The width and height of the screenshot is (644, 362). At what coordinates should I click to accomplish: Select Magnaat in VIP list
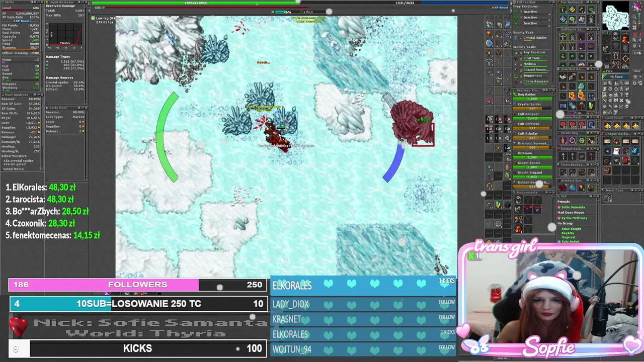point(569,237)
